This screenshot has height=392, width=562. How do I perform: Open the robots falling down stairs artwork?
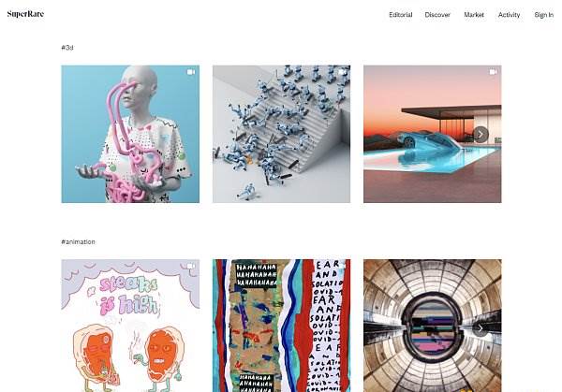coord(281,134)
